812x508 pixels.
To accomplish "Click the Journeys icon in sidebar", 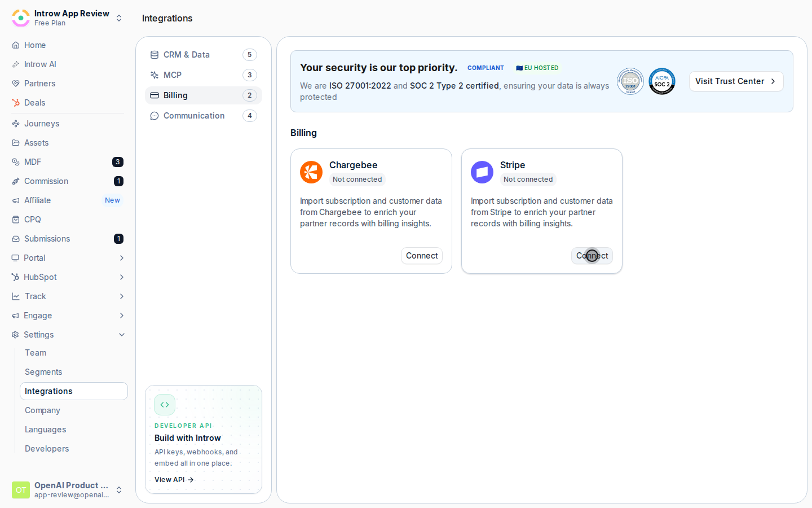I will pos(16,124).
